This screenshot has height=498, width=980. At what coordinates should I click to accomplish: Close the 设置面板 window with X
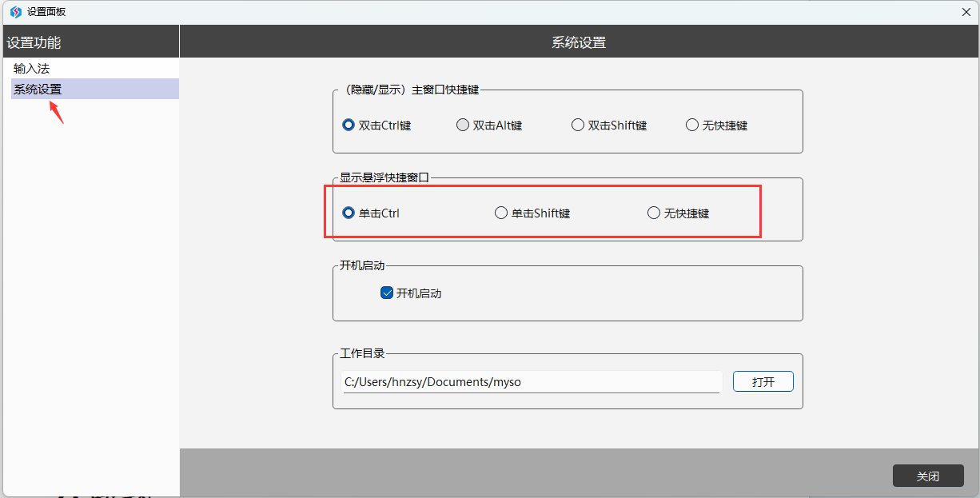tap(966, 12)
